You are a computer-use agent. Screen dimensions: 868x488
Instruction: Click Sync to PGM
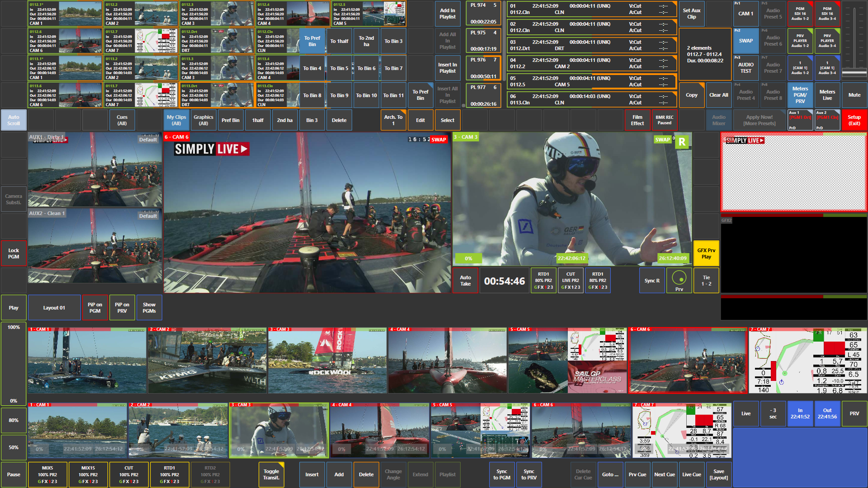coord(502,474)
